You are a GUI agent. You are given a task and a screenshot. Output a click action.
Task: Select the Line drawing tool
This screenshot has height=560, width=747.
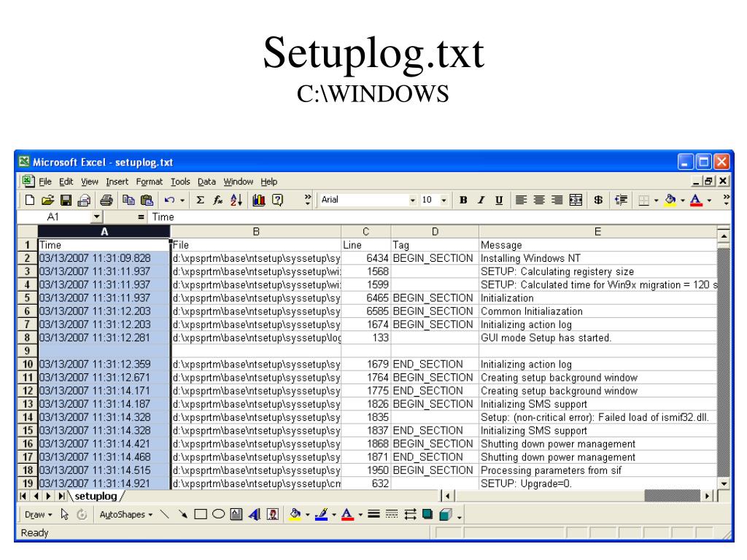[x=164, y=514]
